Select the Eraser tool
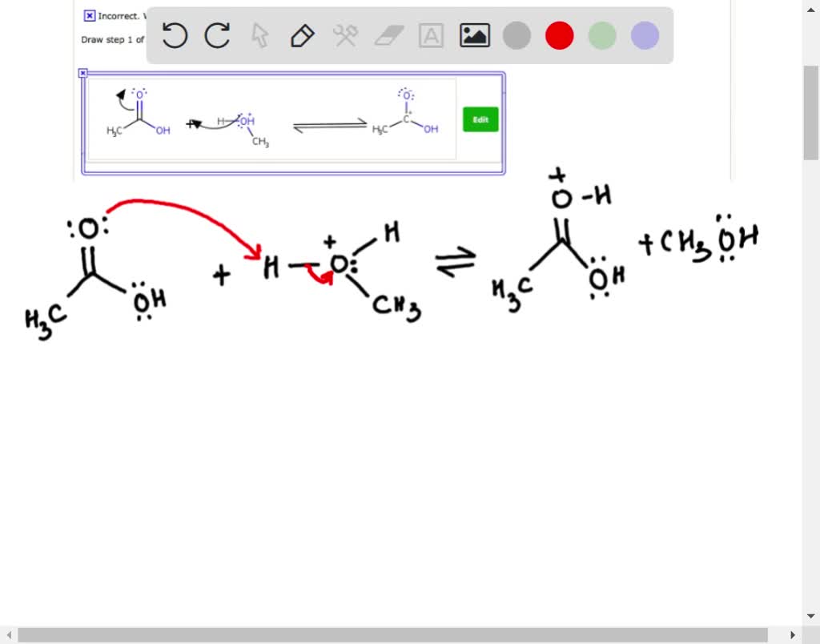The image size is (820, 644). point(388,35)
